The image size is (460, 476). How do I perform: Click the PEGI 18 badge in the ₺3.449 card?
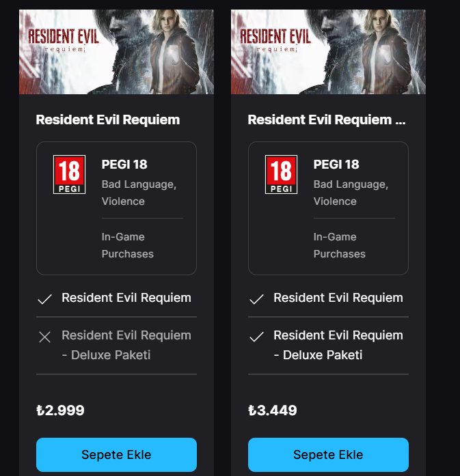(x=281, y=174)
